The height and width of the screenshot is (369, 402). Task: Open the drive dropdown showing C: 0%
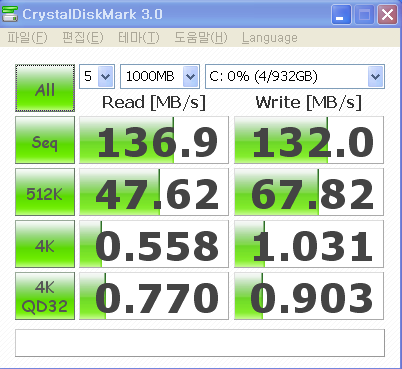click(x=295, y=77)
